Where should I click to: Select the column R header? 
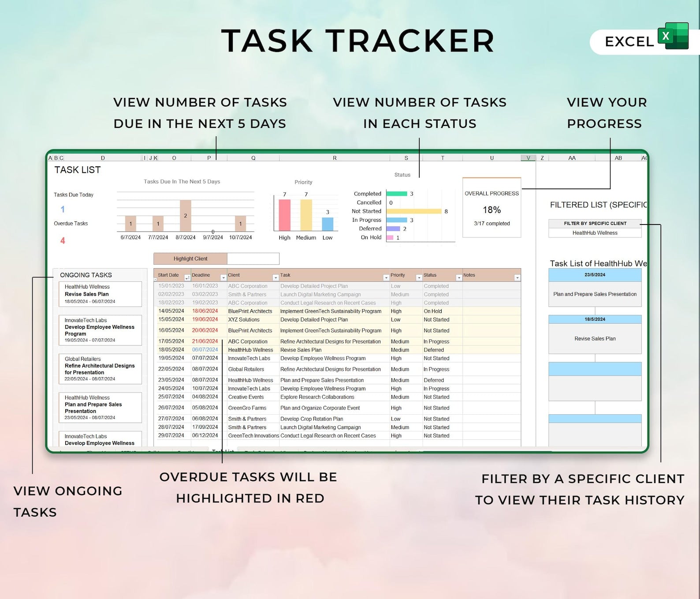(x=335, y=158)
